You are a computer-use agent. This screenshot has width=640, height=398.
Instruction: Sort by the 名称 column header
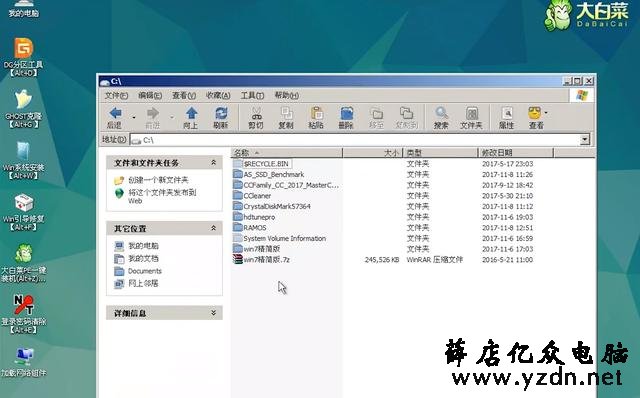click(287, 153)
